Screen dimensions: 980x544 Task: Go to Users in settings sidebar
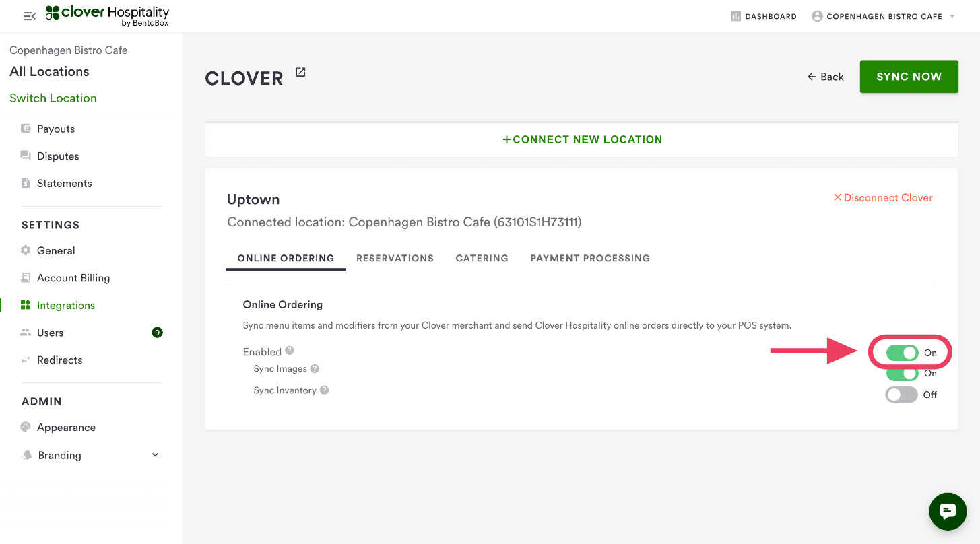pos(51,333)
